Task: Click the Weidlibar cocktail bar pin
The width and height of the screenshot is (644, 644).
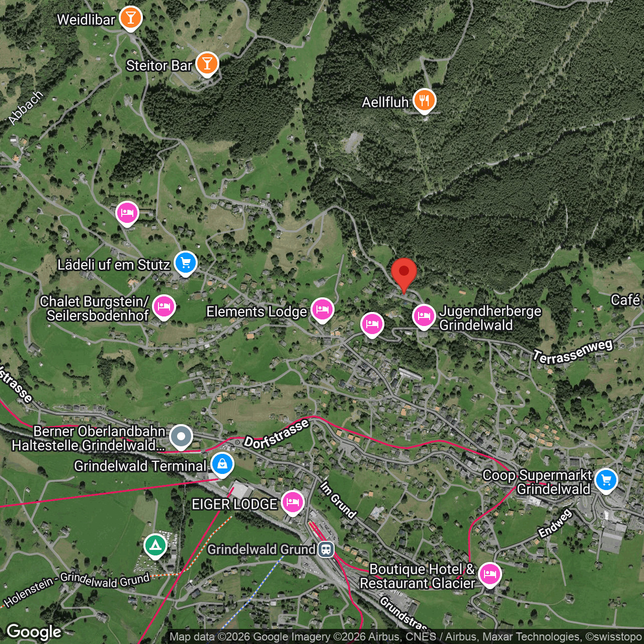Action: [x=130, y=19]
